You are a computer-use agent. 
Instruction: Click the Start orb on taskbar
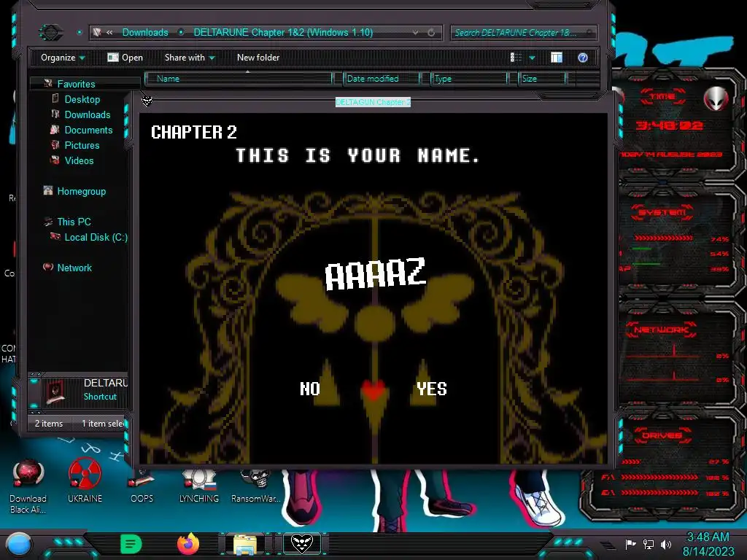tap(18, 545)
